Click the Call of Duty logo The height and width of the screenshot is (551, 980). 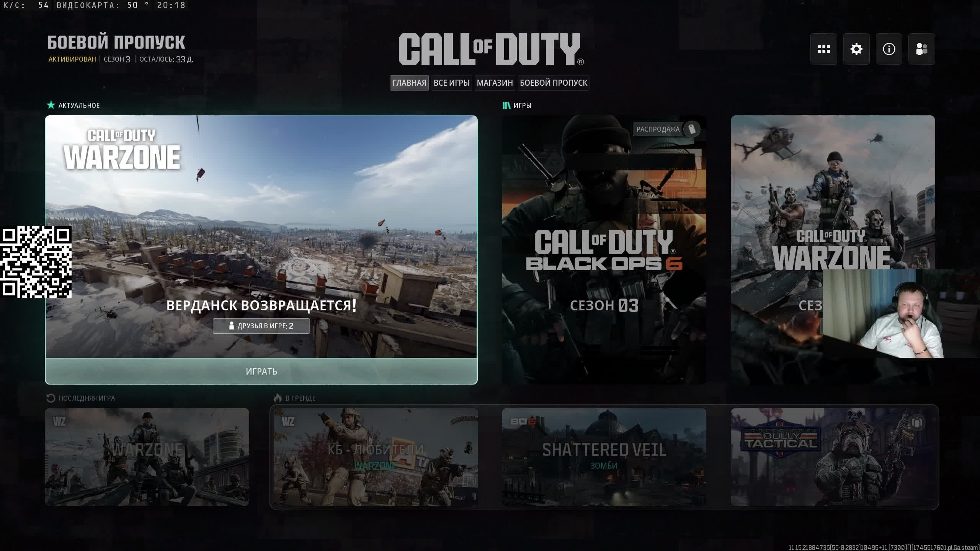tap(490, 49)
